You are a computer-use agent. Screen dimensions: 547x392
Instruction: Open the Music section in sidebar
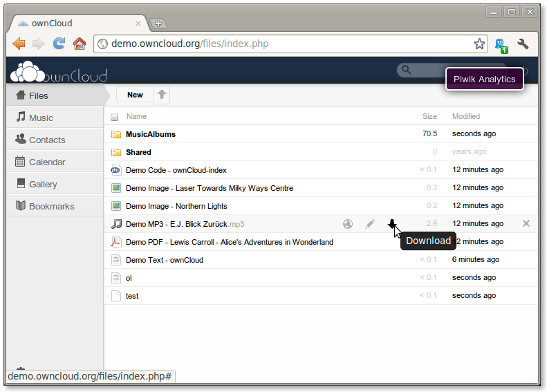tap(55, 118)
